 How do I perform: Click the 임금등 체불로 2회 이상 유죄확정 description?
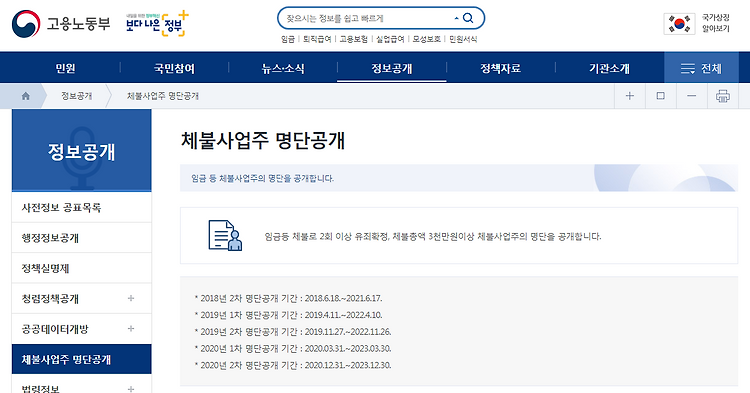pos(432,236)
